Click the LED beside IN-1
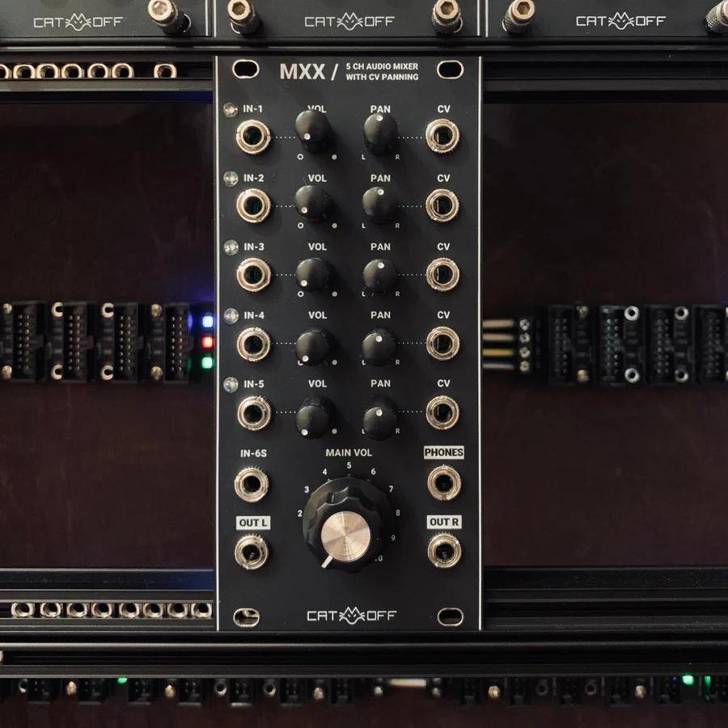The image size is (728, 728). click(231, 109)
